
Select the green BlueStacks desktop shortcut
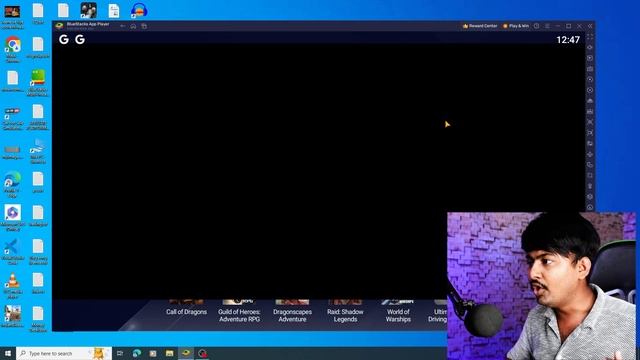(38, 82)
